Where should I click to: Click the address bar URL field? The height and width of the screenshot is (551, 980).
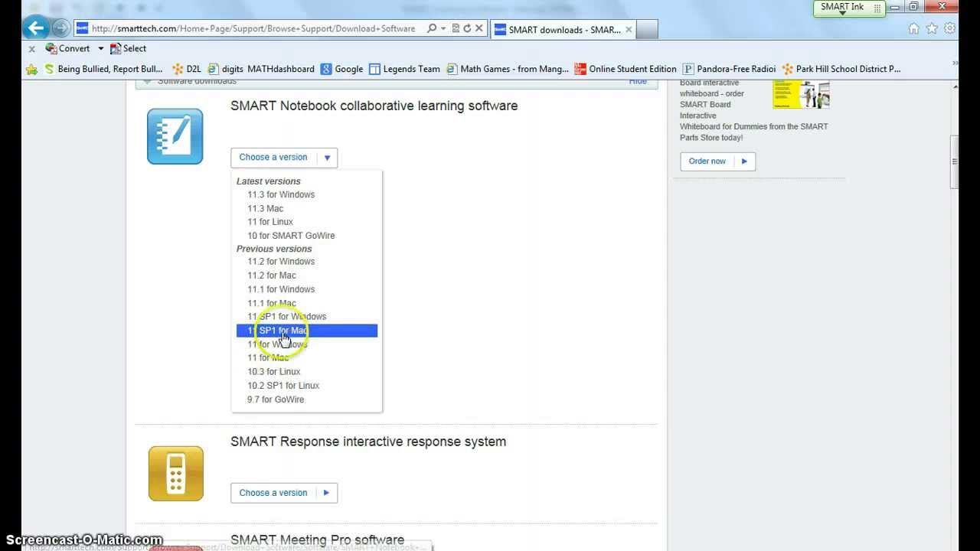tap(255, 28)
